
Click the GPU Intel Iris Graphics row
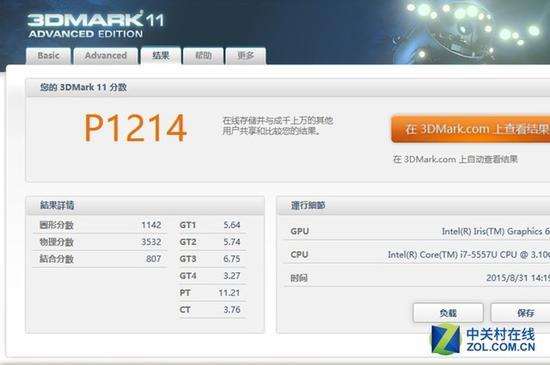coord(417,231)
